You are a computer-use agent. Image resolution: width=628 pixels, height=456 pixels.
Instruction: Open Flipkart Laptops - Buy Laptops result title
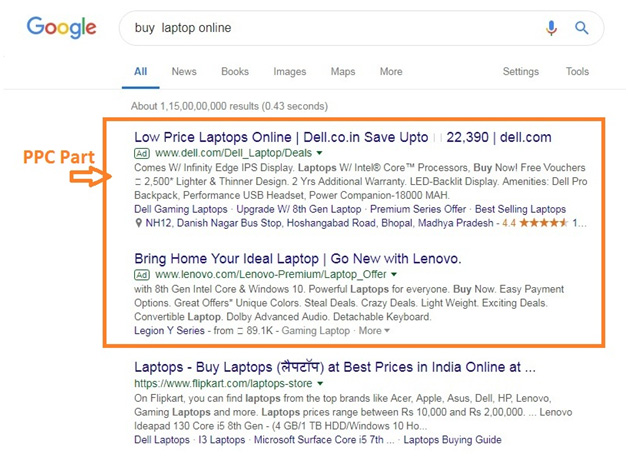(335, 367)
